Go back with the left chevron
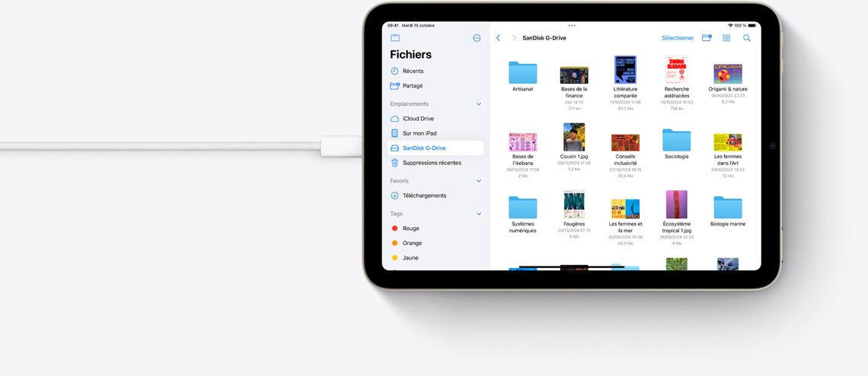 click(498, 38)
